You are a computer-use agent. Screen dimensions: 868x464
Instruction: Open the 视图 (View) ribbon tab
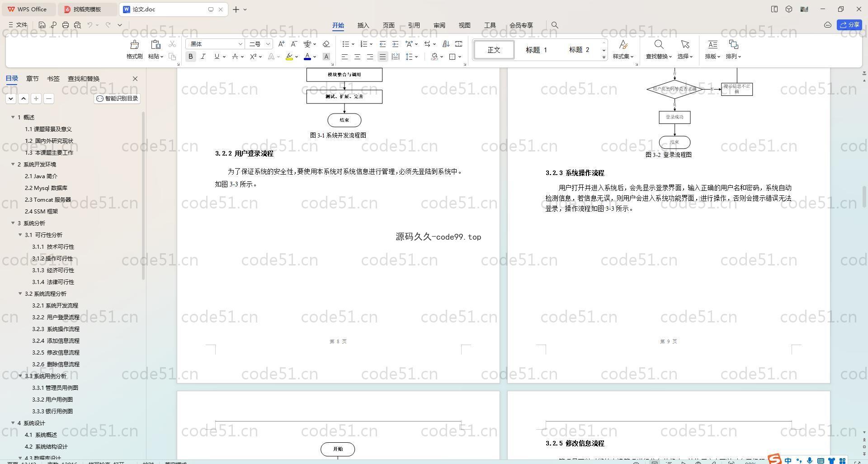click(x=464, y=25)
